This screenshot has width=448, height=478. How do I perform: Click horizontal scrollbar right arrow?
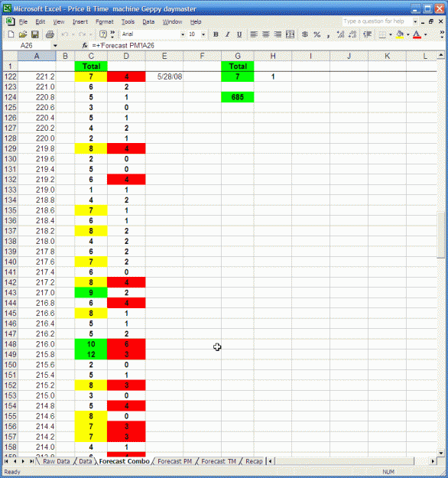433,461
